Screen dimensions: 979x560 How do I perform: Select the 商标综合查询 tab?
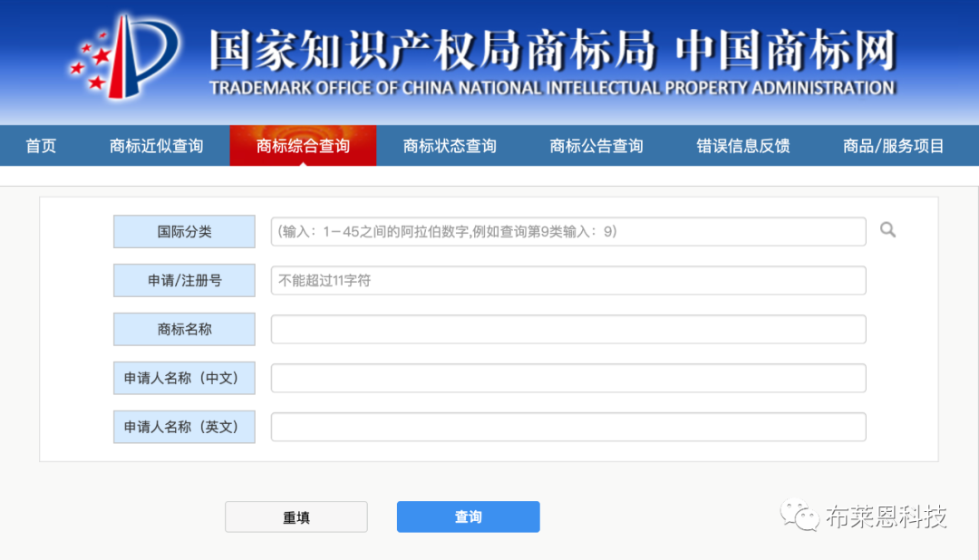[303, 146]
